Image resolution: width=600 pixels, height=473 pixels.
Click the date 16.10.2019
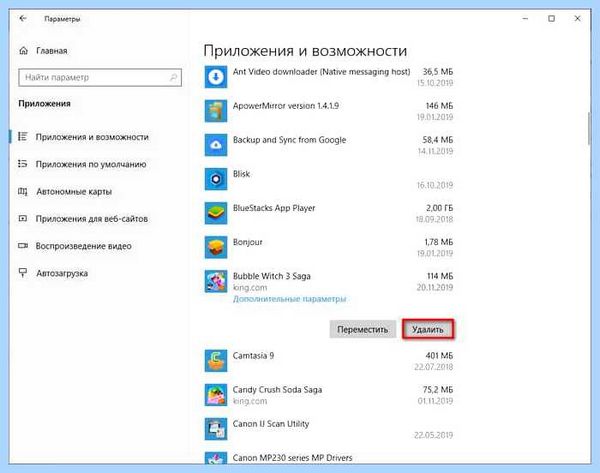click(435, 185)
